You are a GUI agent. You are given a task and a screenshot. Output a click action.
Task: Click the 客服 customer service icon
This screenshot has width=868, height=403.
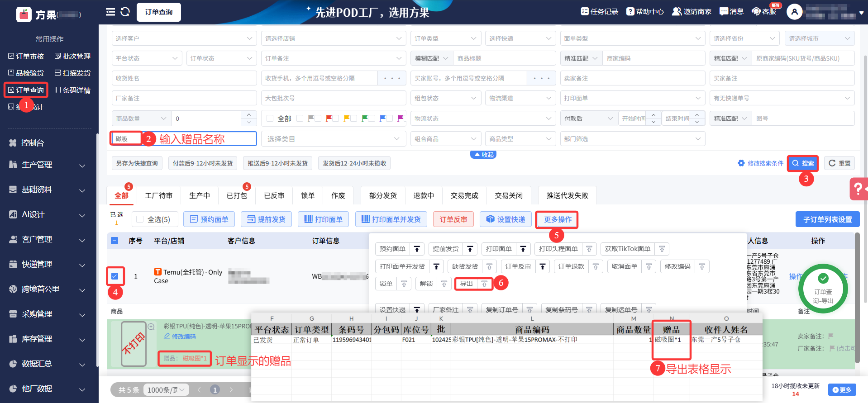click(764, 11)
